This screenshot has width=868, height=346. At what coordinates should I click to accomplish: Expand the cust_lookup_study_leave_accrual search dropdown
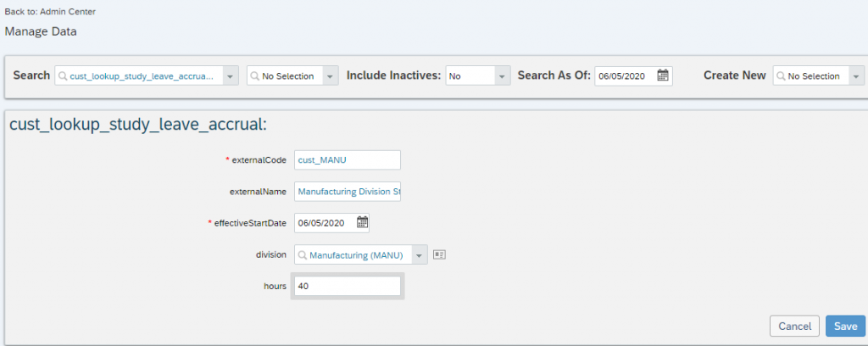click(231, 76)
